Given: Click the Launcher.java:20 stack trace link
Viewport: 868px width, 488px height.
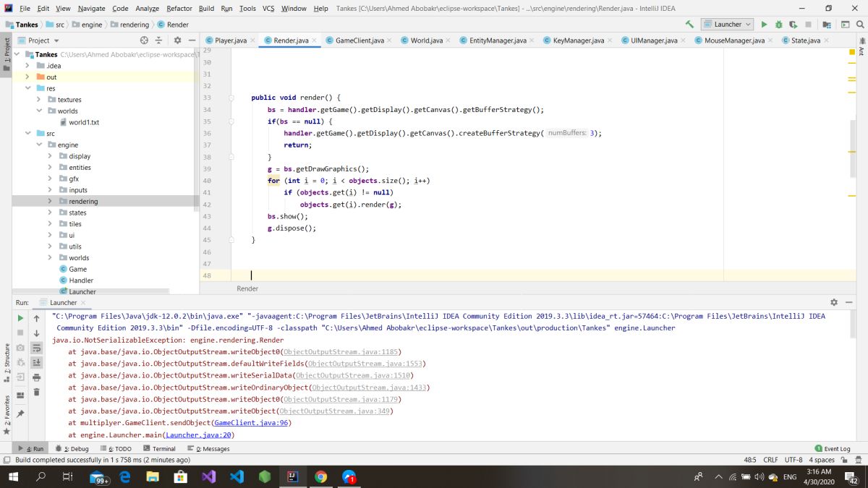Looking at the screenshot, I should pyautogui.click(x=198, y=435).
